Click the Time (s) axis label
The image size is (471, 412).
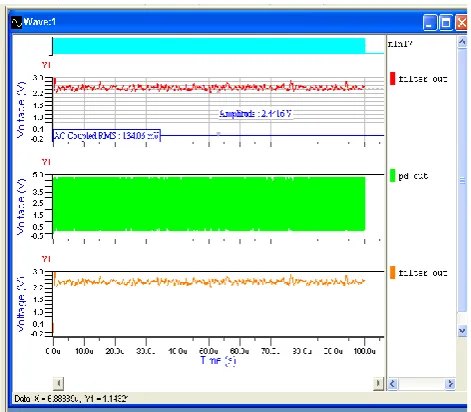218,361
